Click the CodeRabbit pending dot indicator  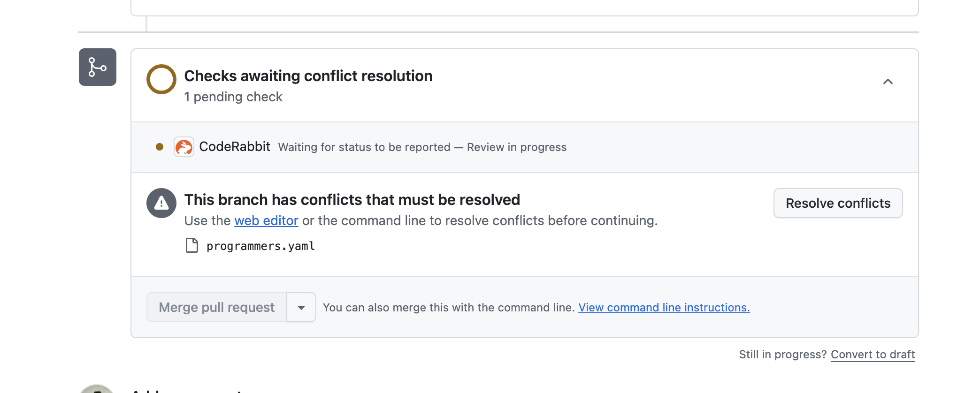(160, 147)
